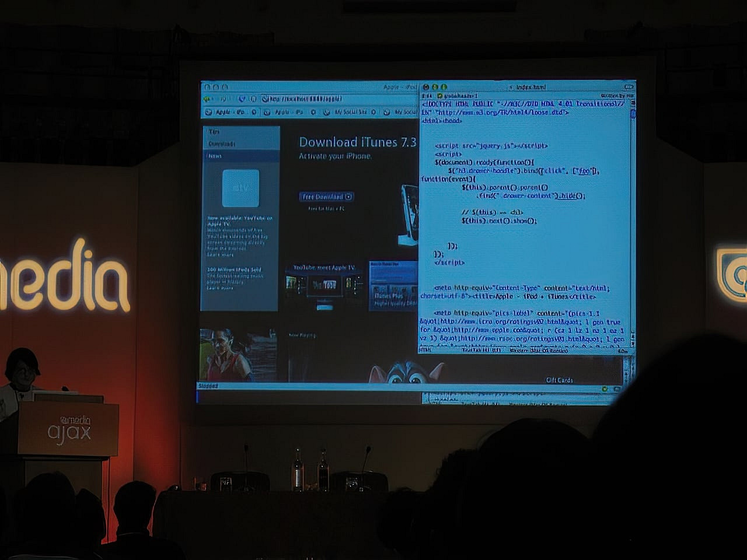Click the Apple TV thumbnail in the sidebar

click(x=240, y=188)
